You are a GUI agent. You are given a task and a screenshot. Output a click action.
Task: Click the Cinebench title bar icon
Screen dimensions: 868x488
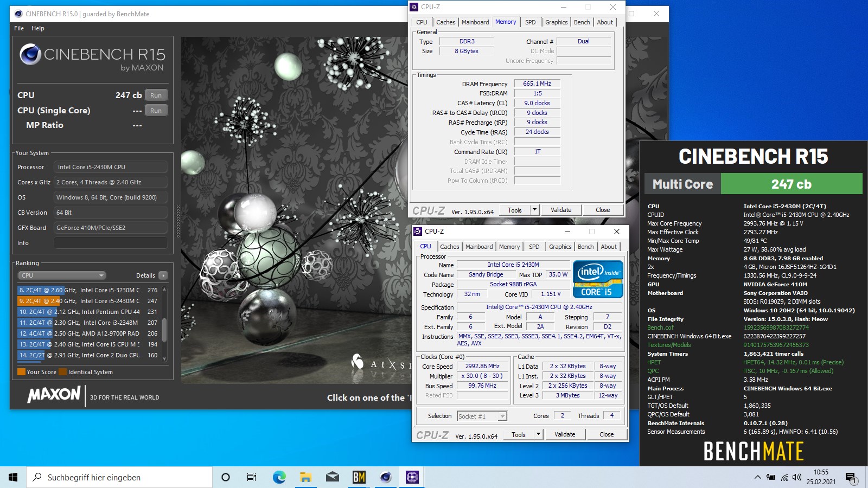18,14
